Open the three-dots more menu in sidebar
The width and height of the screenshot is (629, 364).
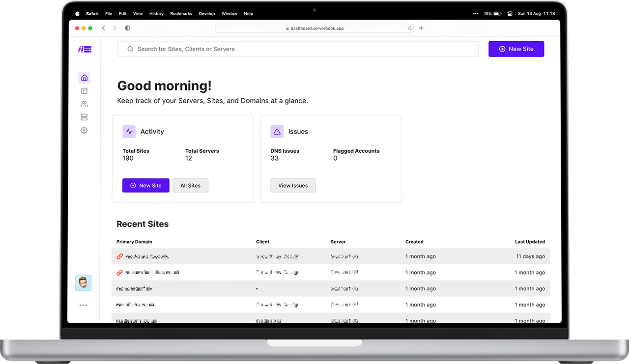click(x=83, y=305)
